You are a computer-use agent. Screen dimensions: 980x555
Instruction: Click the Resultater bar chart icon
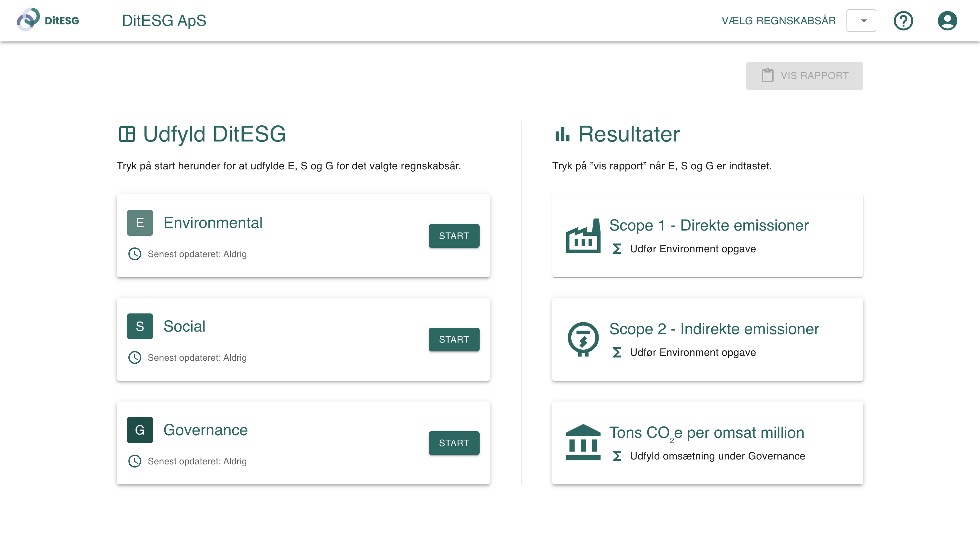[562, 134]
